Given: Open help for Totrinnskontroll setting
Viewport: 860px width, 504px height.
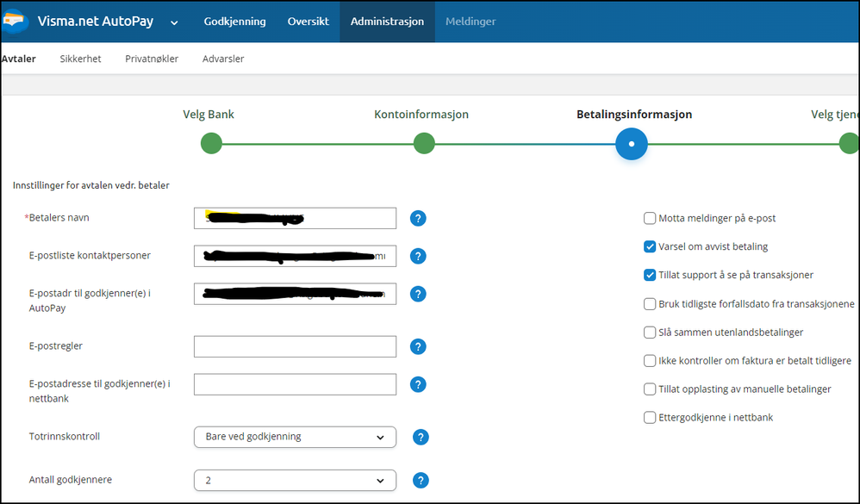Looking at the screenshot, I should tap(421, 437).
